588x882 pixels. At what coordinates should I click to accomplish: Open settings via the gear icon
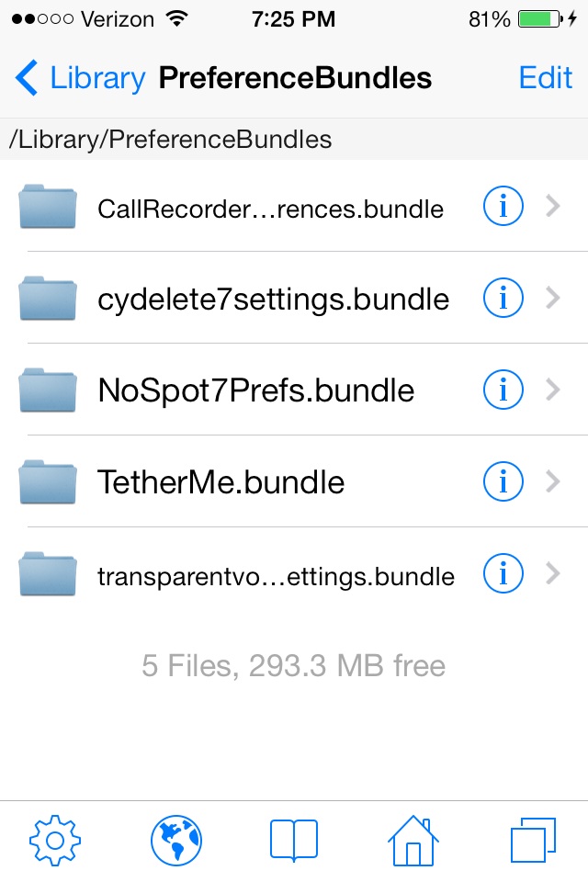tap(54, 841)
